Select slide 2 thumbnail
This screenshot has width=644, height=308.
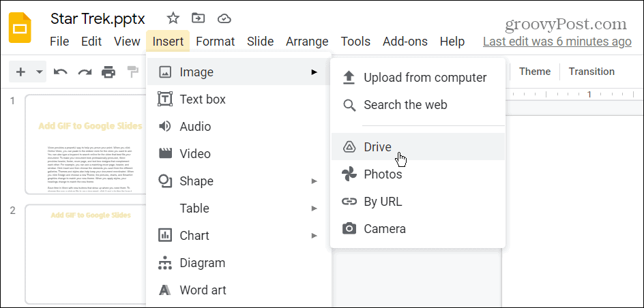[x=86, y=254]
